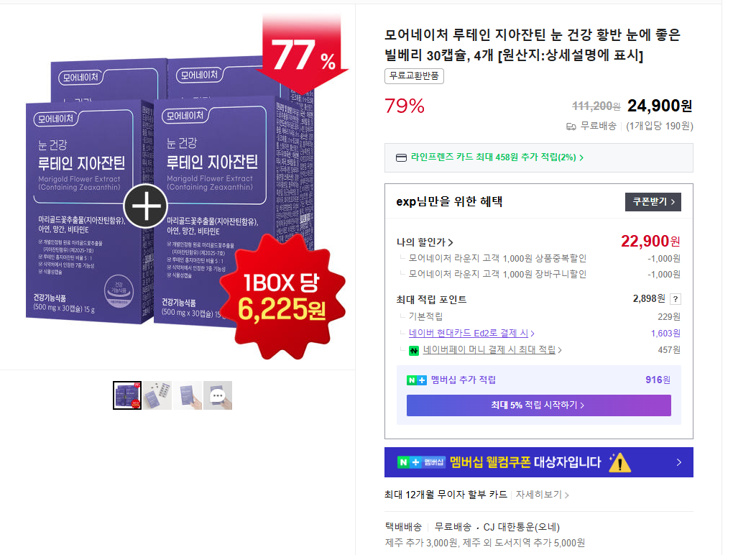756x555 pixels.
Task: Click the delivery truck icon near 무료배송
Action: (571, 127)
